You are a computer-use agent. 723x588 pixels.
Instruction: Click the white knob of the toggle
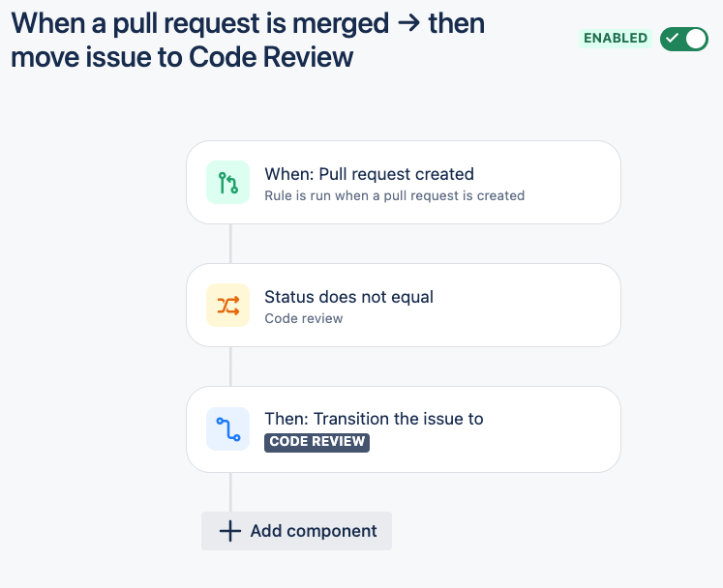(696, 39)
